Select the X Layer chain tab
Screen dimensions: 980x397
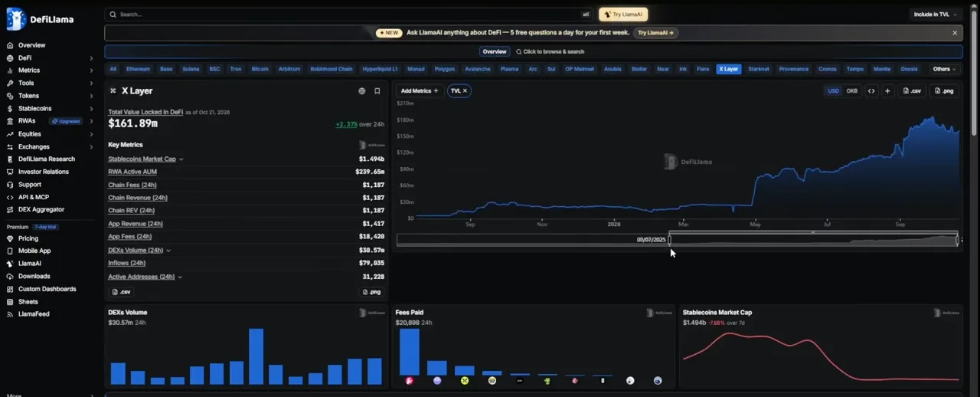(728, 69)
